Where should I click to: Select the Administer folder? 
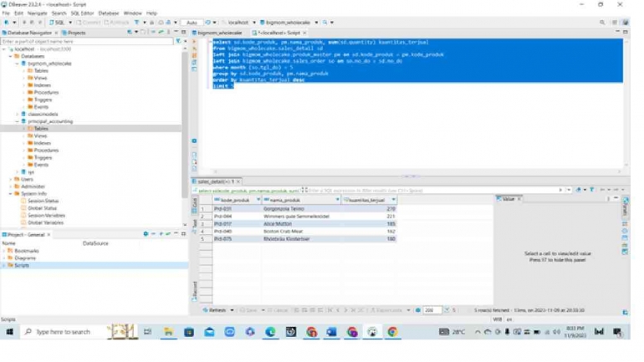(33, 186)
